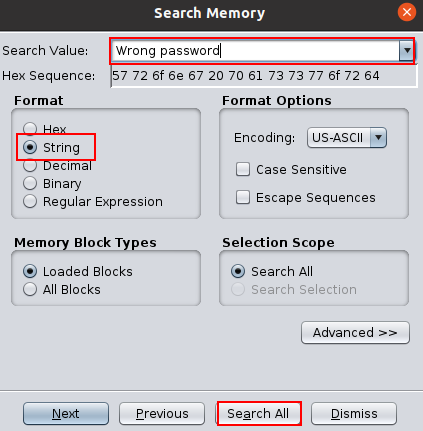
Task: Click the Hex Sequence display field
Action: [264, 76]
